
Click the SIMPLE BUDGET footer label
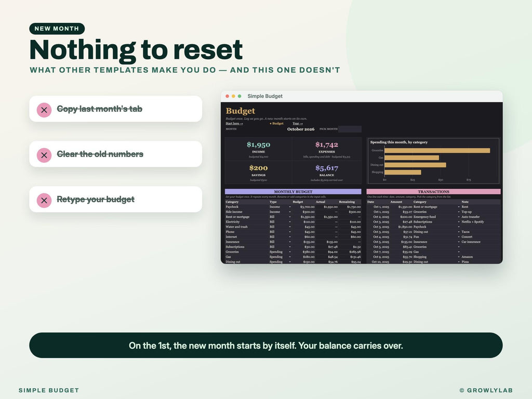coord(49,391)
